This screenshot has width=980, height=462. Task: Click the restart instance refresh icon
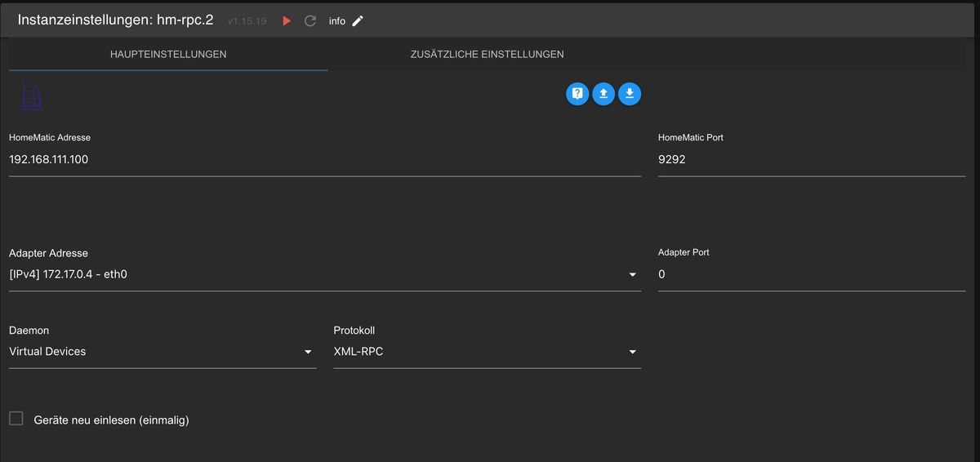point(310,21)
